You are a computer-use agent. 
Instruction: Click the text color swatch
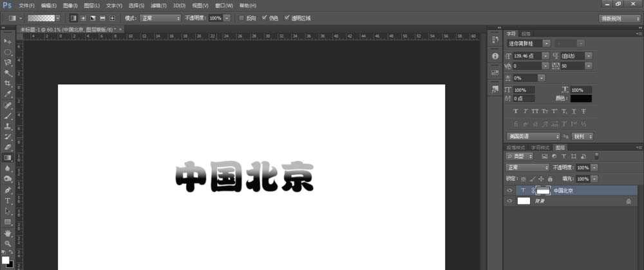tap(581, 98)
